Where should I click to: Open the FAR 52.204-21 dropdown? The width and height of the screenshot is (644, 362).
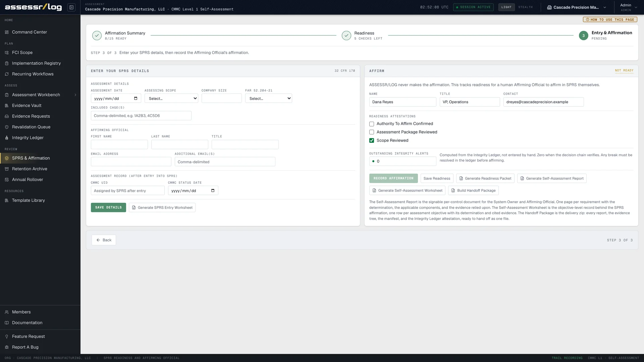269,99
